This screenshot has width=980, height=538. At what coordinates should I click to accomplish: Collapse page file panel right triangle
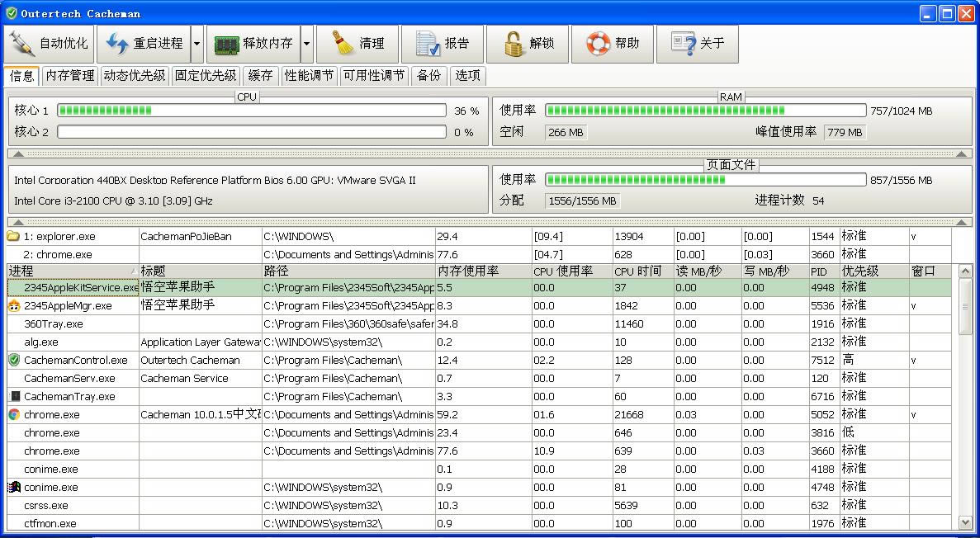click(961, 222)
